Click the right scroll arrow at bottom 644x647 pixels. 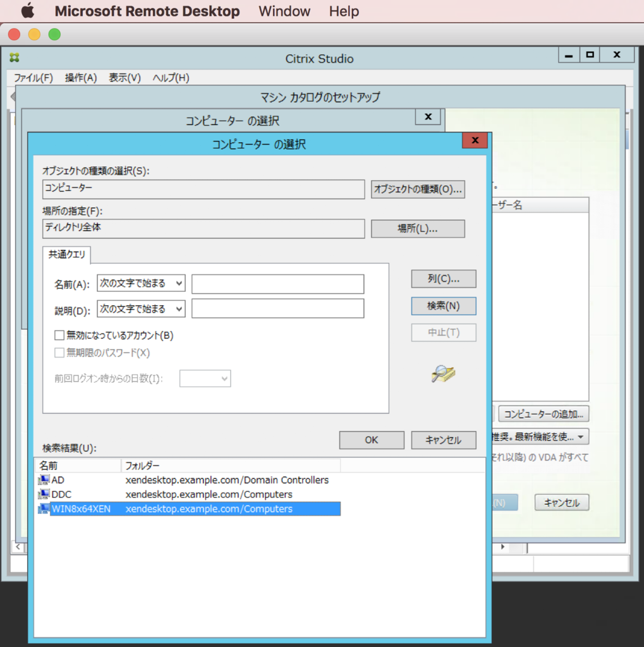pyautogui.click(x=502, y=547)
